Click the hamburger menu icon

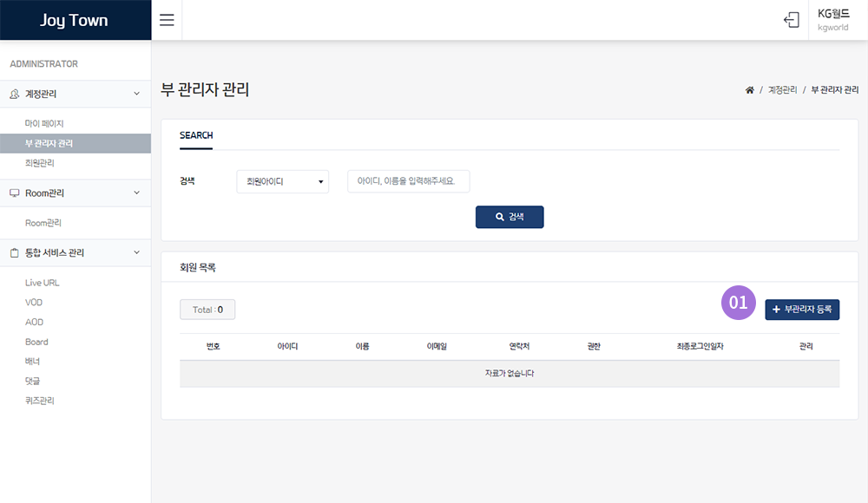pos(167,20)
